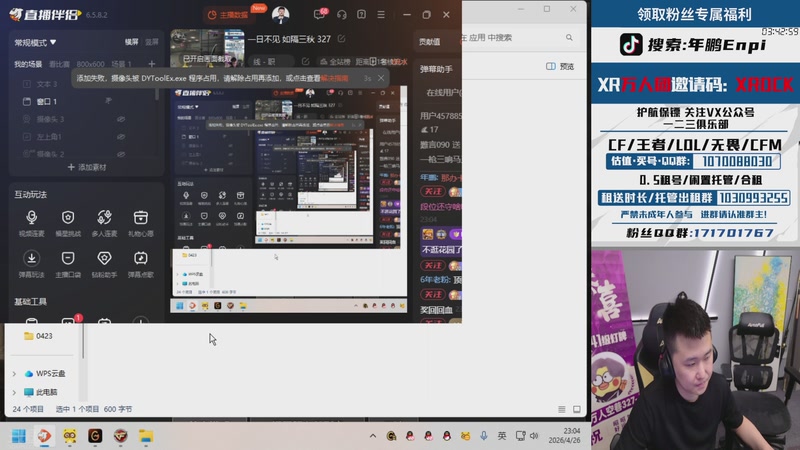Toggle visibility of 摄像头 3 source
The width and height of the screenshot is (800, 450).
click(121, 119)
